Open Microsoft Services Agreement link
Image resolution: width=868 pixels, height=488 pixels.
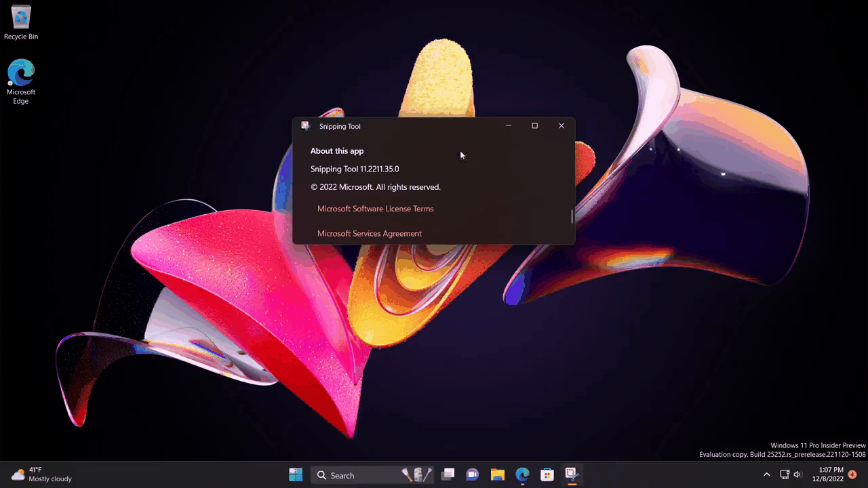pyautogui.click(x=370, y=234)
